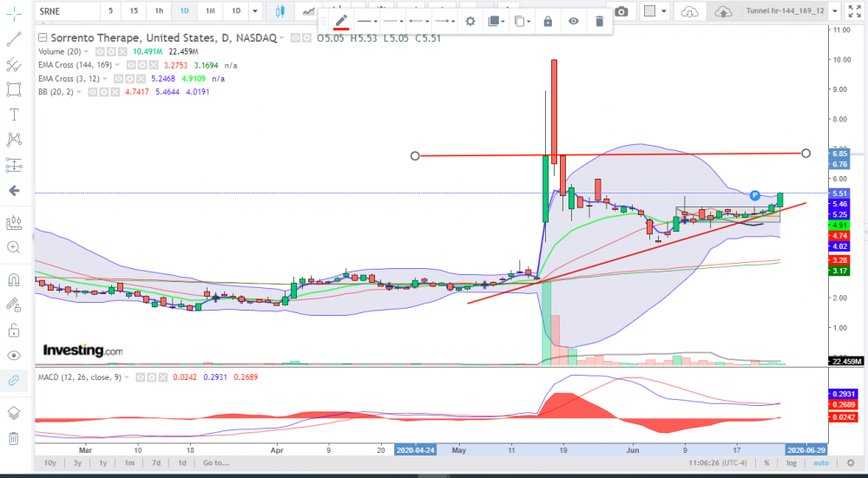Switch to the 1h interval
Screen dimensions: 868x478
click(159, 11)
